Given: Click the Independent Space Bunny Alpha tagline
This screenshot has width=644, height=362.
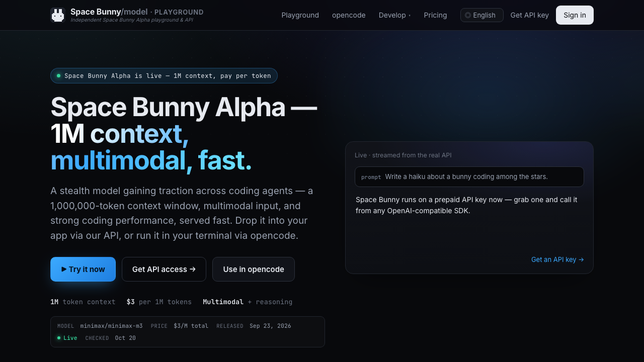Looking at the screenshot, I should [x=132, y=20].
